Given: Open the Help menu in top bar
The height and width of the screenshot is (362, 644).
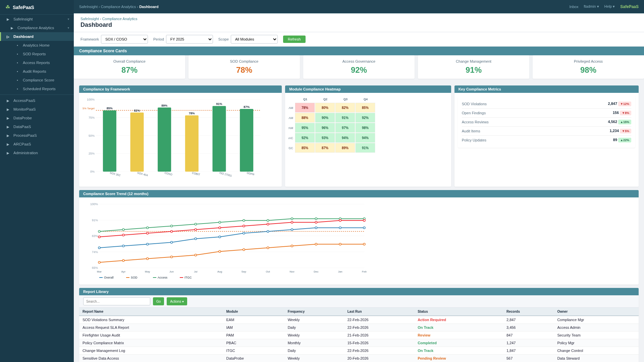Looking at the screenshot, I should pyautogui.click(x=609, y=7).
